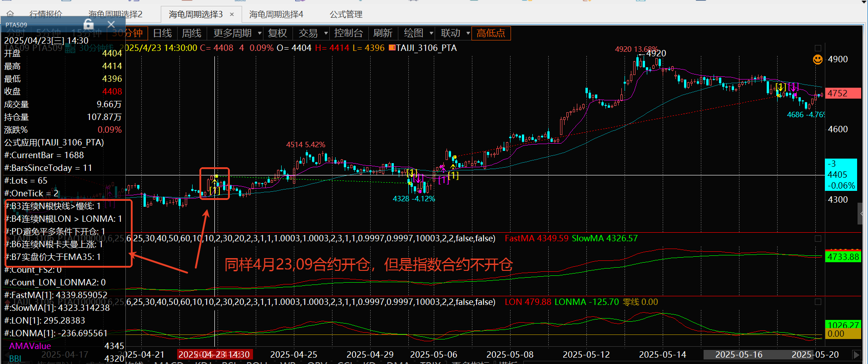Switch to 海龟周期选择4 tab
The width and height of the screenshot is (868, 364).
coord(276,15)
